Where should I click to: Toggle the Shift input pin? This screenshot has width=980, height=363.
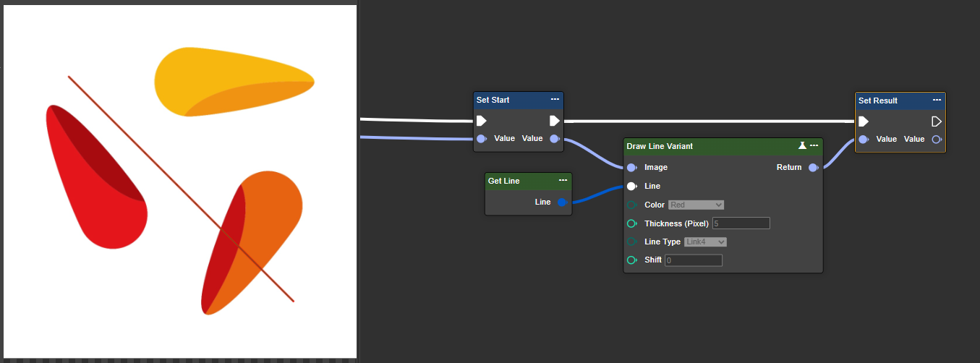point(631,260)
